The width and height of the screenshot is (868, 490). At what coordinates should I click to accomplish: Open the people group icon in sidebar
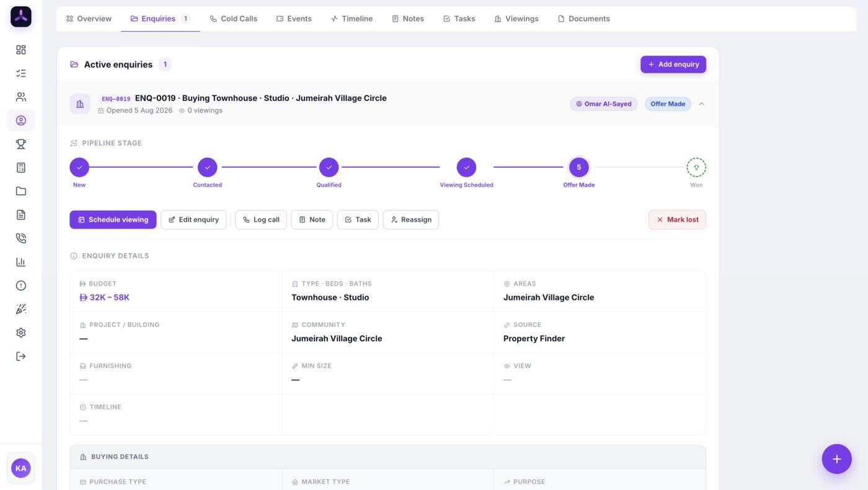pos(21,97)
